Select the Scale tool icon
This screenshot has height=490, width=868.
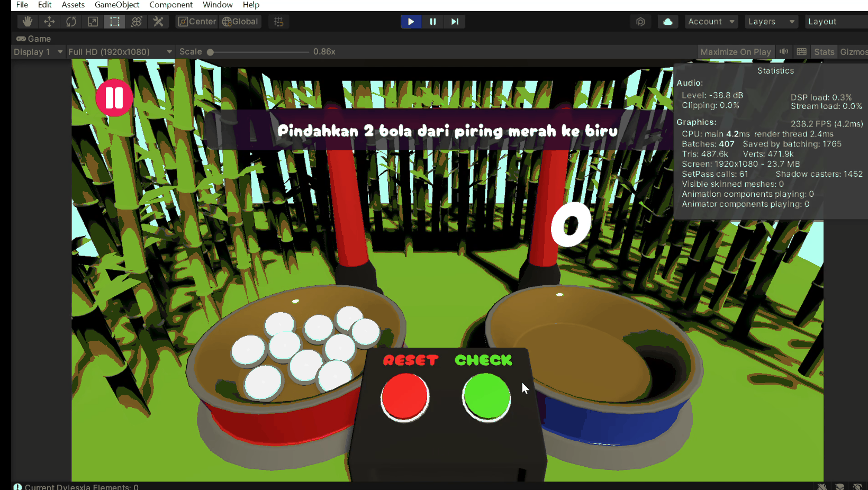coord(93,22)
